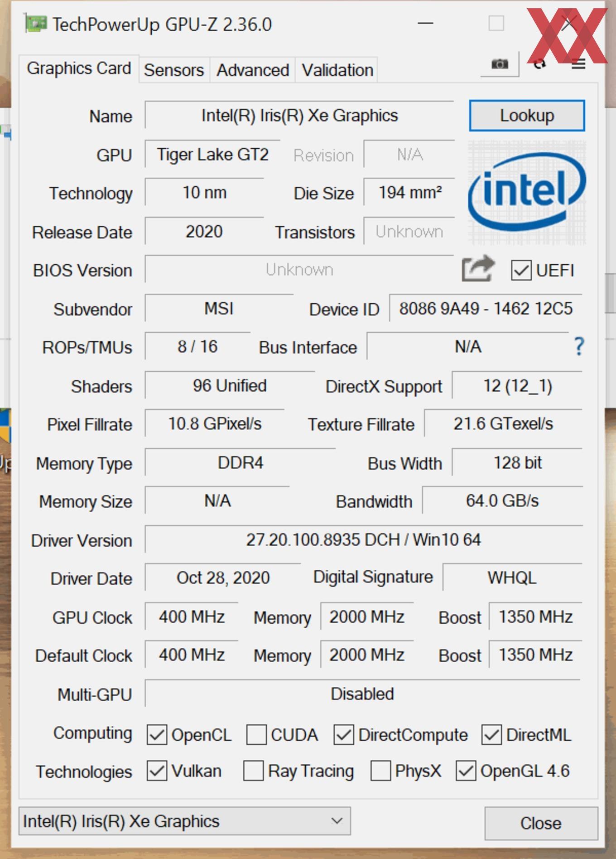
Task: Toggle the PhysX checkbox
Action: pyautogui.click(x=380, y=771)
